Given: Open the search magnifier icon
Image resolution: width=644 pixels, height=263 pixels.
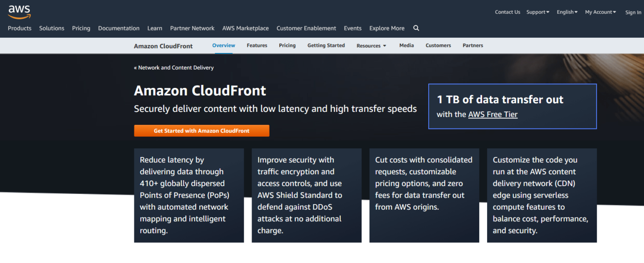Looking at the screenshot, I should 416,28.
